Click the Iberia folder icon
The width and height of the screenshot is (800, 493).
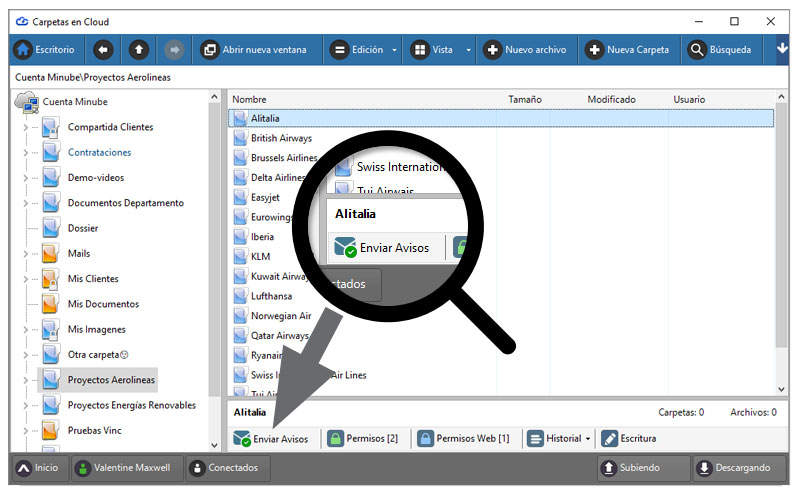(x=240, y=237)
